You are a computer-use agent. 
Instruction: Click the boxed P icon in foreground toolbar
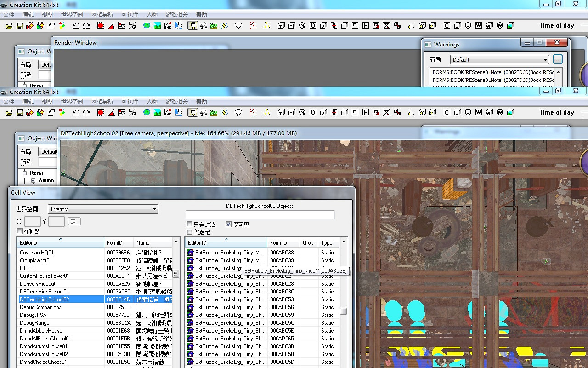(x=366, y=112)
